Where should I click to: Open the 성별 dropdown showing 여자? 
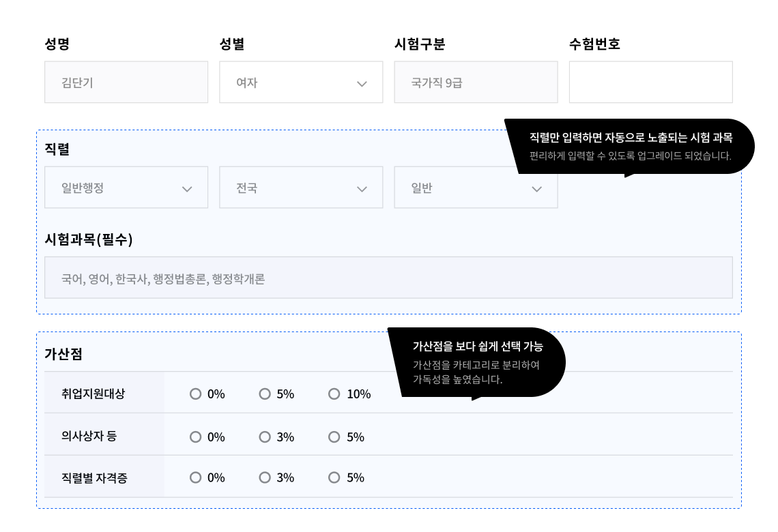[x=301, y=83]
